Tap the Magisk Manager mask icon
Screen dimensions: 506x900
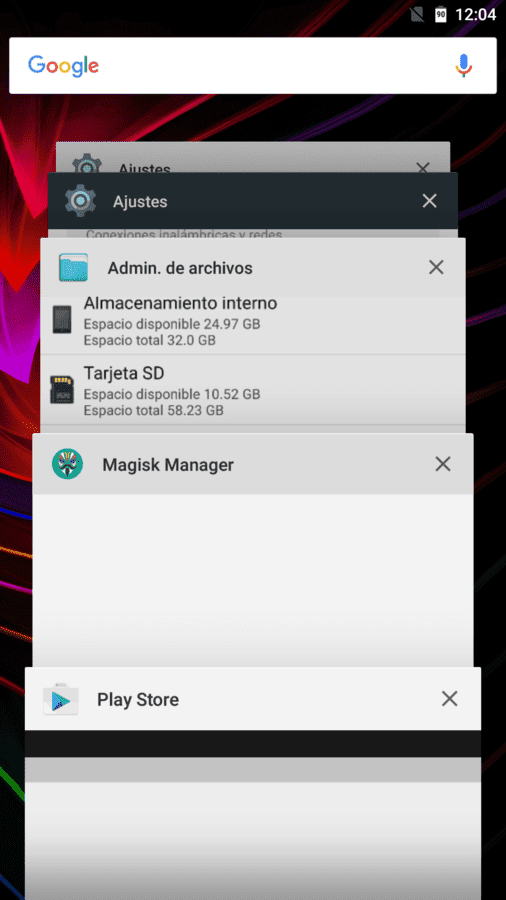[x=67, y=464]
